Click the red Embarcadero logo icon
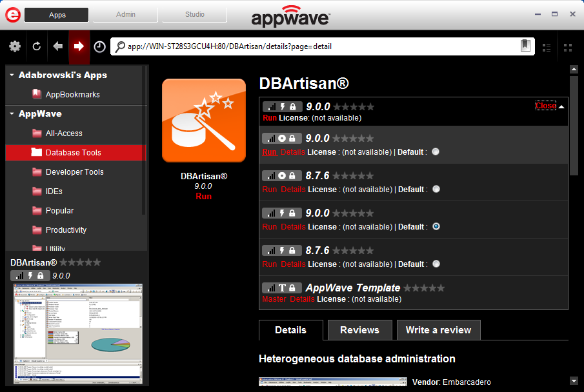Viewport: 584px width, 392px height. (x=13, y=15)
